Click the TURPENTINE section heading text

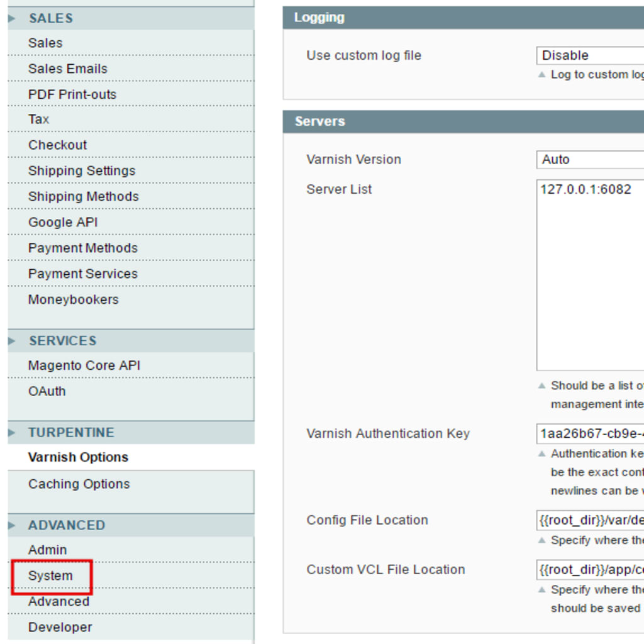pyautogui.click(x=71, y=433)
